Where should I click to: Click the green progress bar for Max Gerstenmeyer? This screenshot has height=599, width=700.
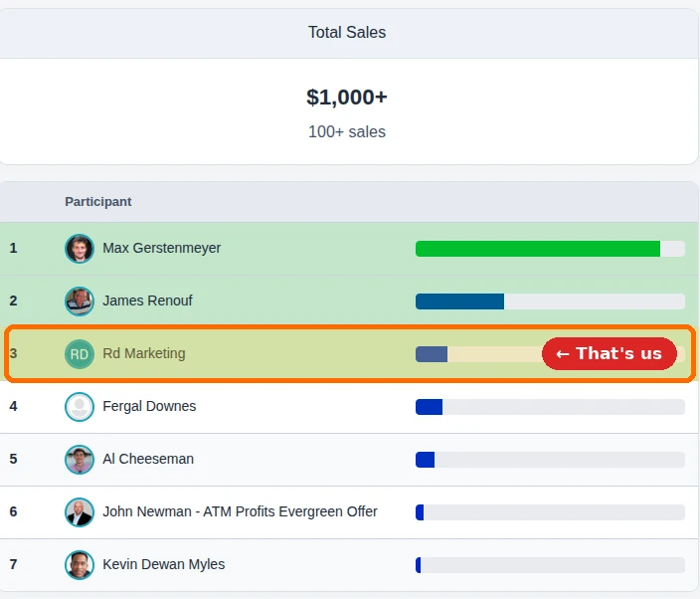click(x=550, y=249)
